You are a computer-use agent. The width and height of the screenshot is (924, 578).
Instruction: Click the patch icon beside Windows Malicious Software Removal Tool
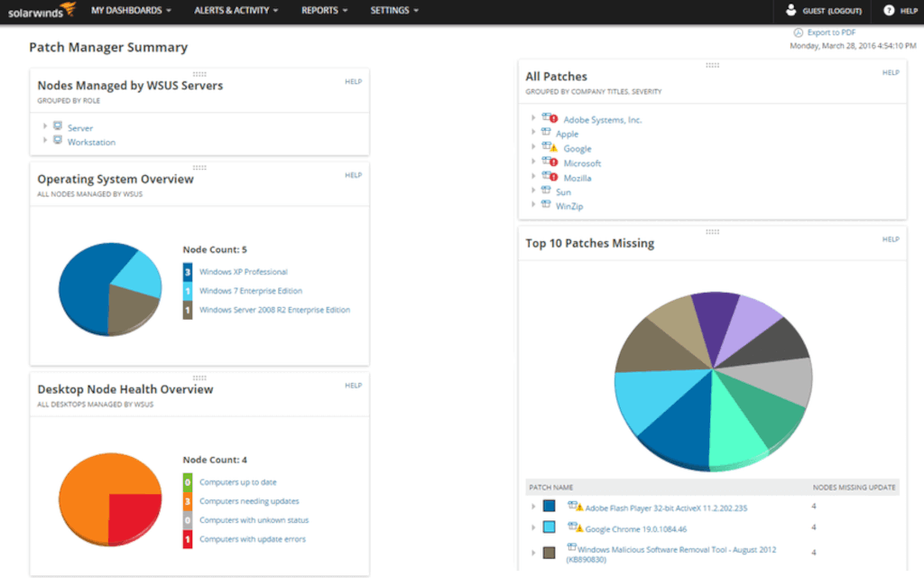click(571, 547)
